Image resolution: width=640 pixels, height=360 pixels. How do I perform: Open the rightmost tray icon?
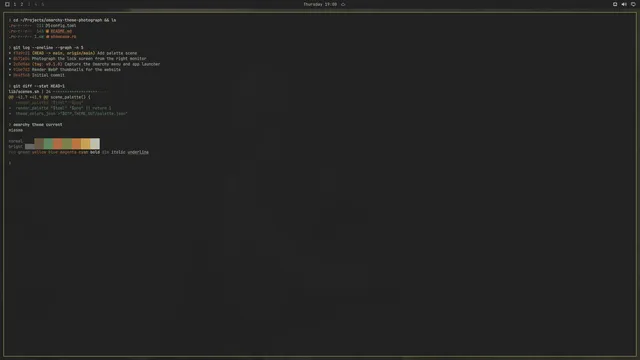coord(633,4)
